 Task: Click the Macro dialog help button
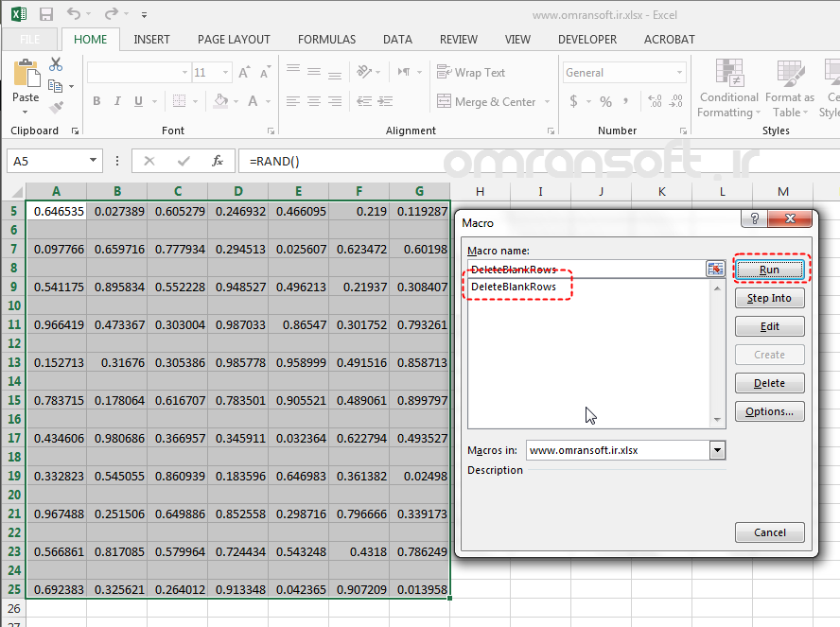pyautogui.click(x=754, y=218)
